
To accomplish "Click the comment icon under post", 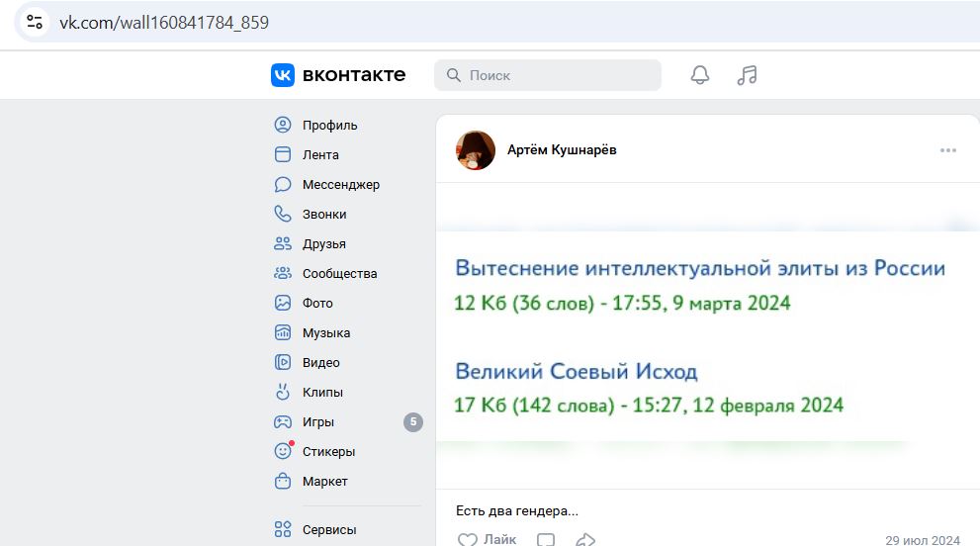I will tap(546, 540).
